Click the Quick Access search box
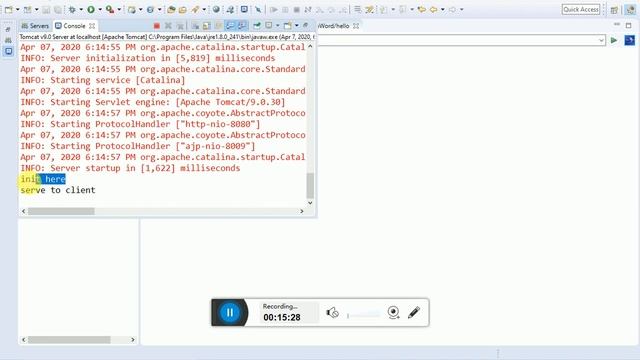The height and width of the screenshot is (360, 640). pyautogui.click(x=581, y=9)
